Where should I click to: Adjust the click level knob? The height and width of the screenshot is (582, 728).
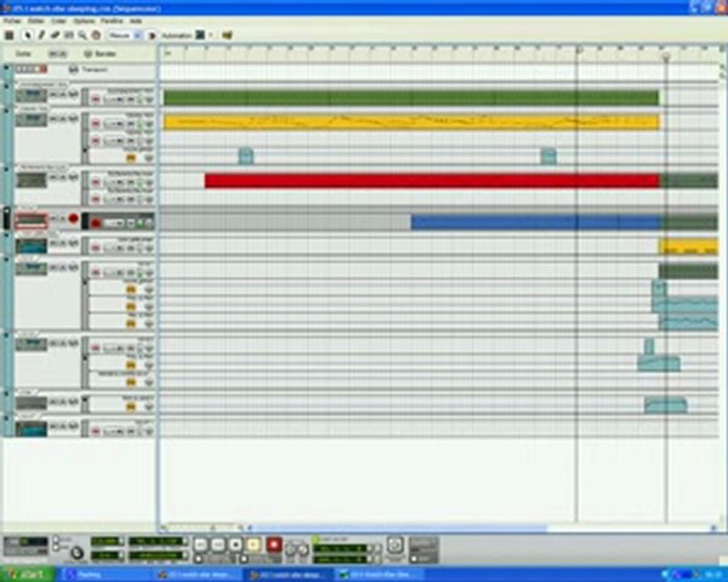(77, 553)
